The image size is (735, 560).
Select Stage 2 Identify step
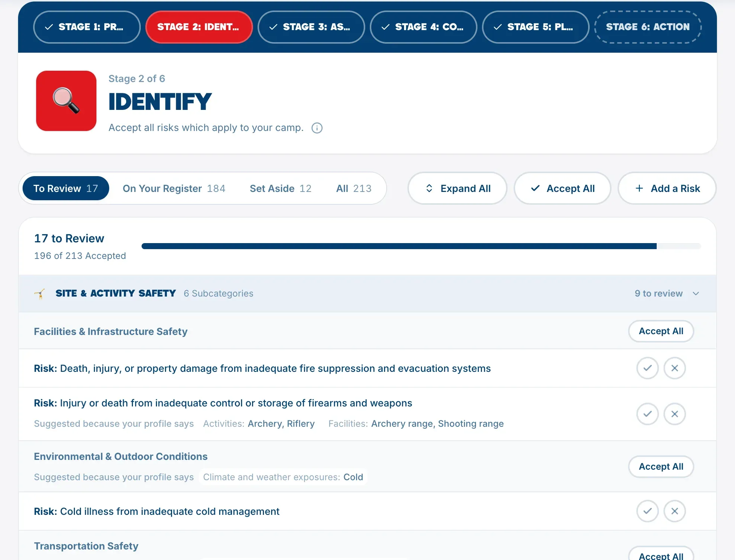click(x=199, y=27)
